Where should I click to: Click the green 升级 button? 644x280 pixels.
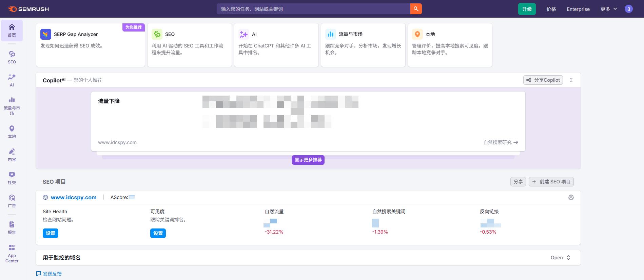pyautogui.click(x=527, y=9)
